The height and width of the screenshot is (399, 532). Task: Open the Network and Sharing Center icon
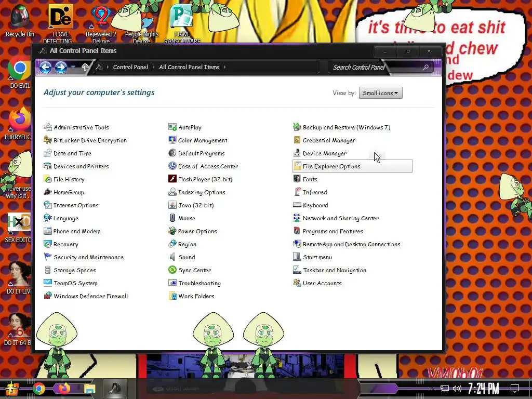click(x=297, y=218)
